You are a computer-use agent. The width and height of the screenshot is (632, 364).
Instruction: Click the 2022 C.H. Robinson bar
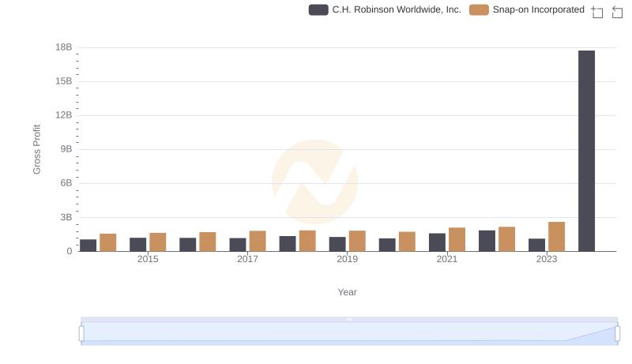487,241
